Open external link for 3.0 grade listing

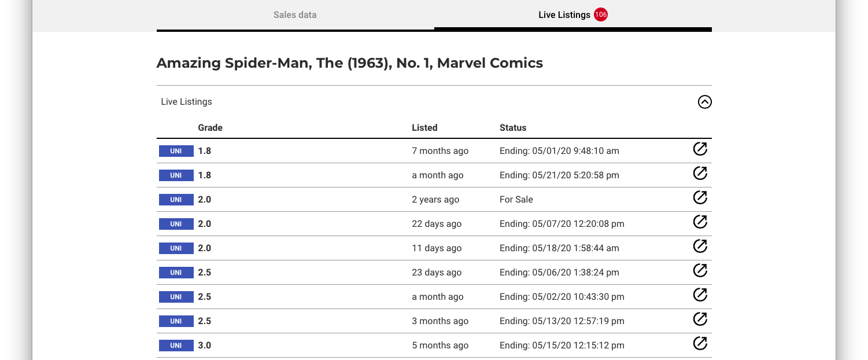point(700,344)
